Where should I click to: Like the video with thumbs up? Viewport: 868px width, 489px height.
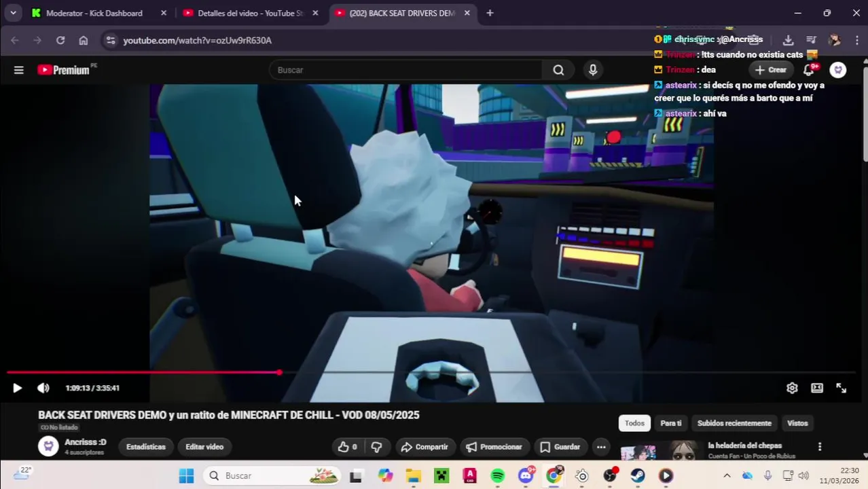347,447
